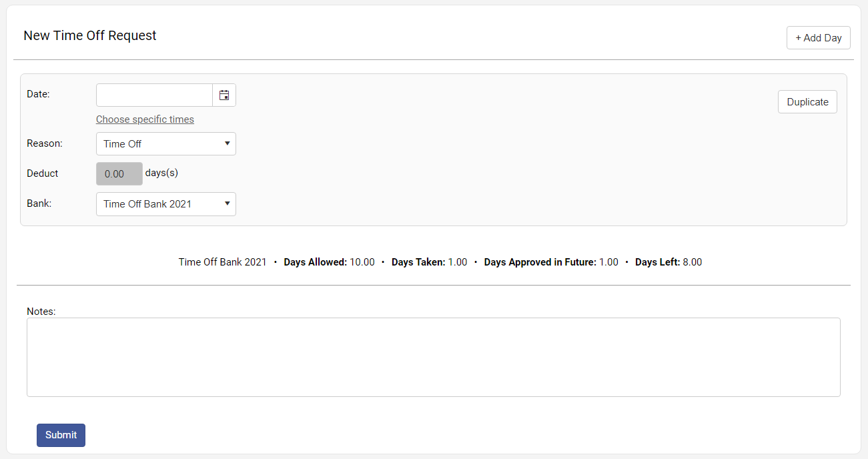
Task: Click the greyed Deduct 0.00 field
Action: click(x=119, y=173)
